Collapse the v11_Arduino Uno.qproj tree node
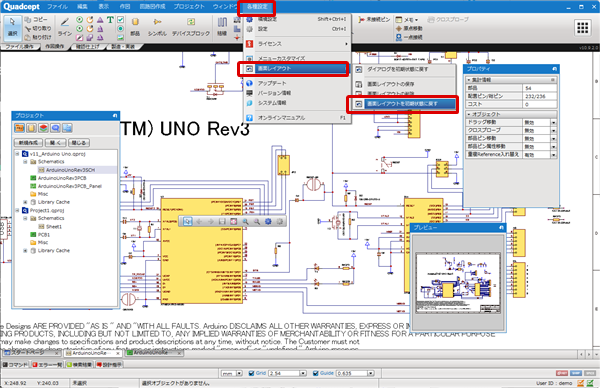 pos(17,154)
